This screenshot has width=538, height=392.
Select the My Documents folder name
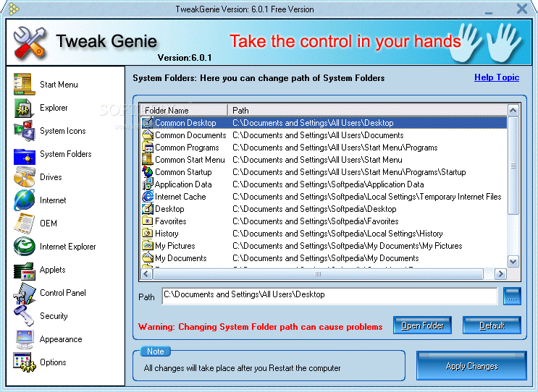(181, 258)
